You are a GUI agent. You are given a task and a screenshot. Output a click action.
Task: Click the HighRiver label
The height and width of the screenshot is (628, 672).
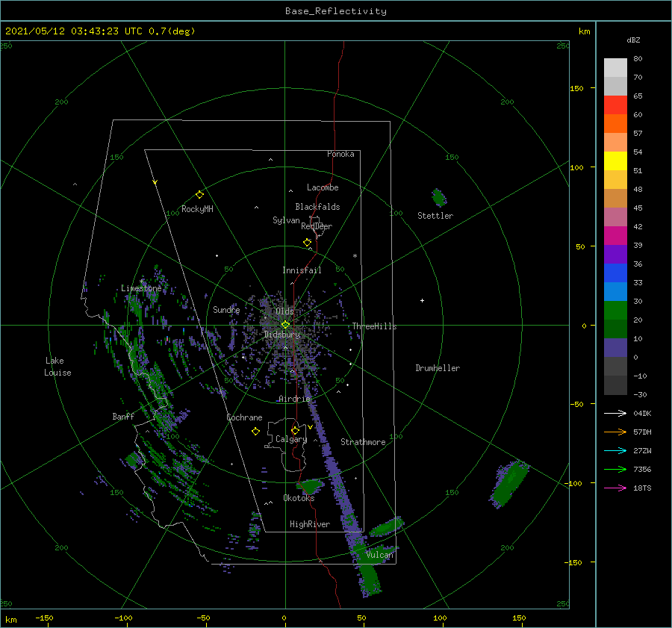coord(310,524)
